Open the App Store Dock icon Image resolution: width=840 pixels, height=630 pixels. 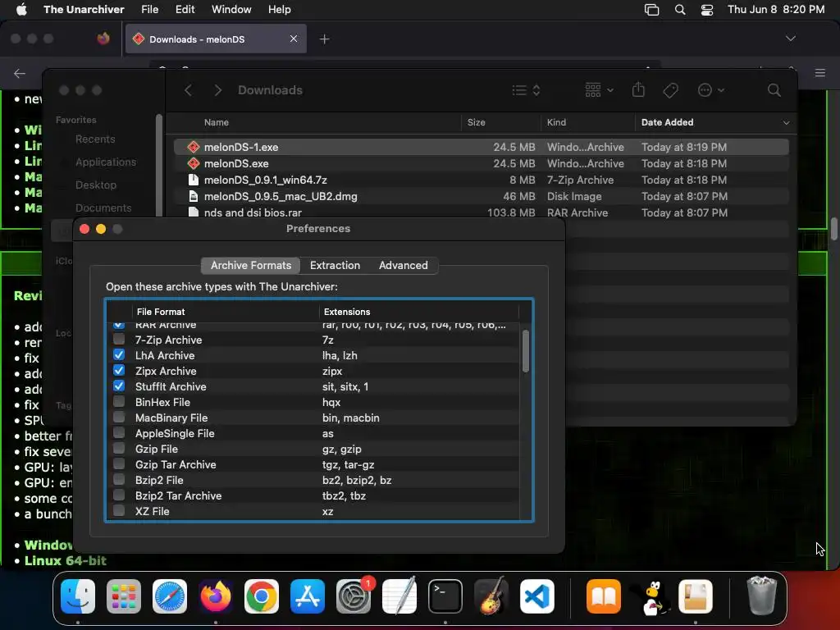(308, 596)
